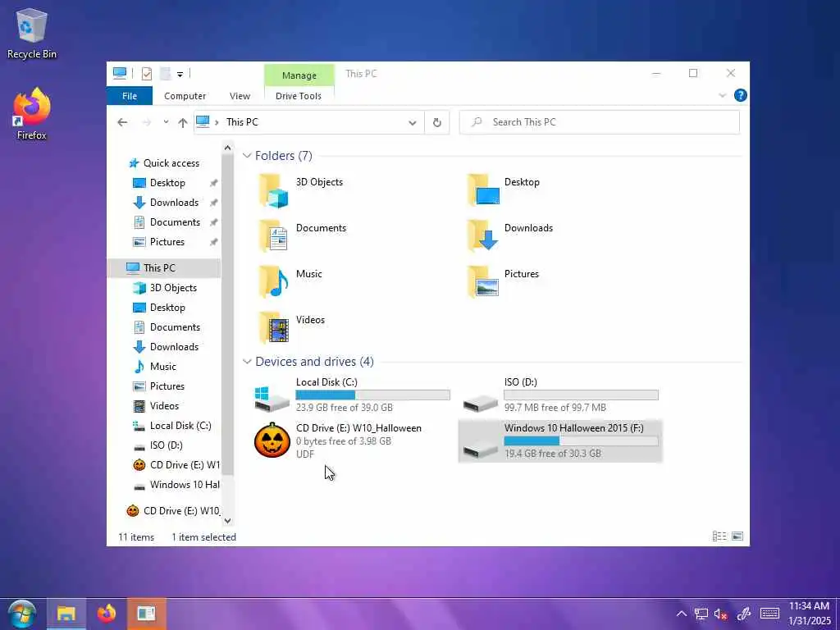
Task: Click the This PC icon in title bar
Action: (120, 73)
